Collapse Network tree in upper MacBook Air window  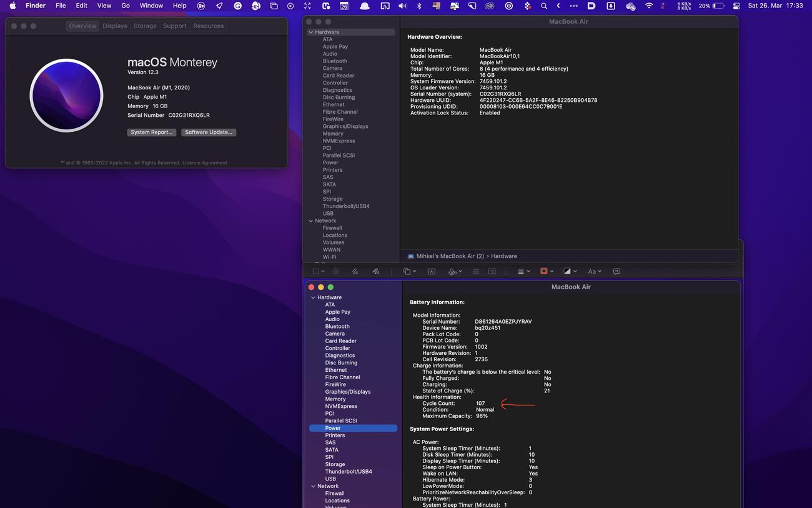coord(310,221)
